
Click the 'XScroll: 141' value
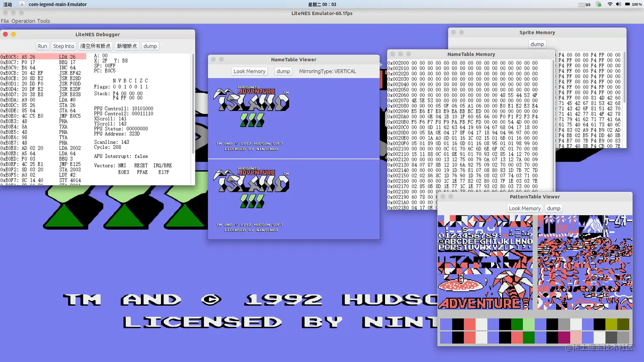(x=110, y=119)
